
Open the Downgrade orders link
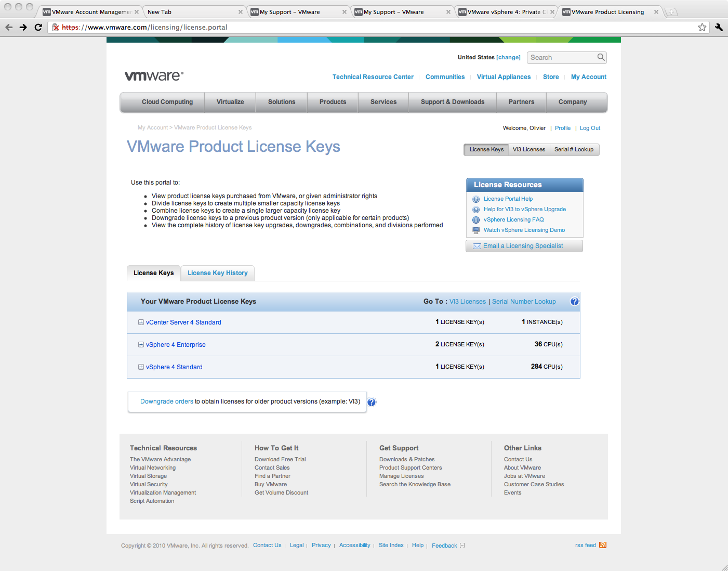point(167,401)
